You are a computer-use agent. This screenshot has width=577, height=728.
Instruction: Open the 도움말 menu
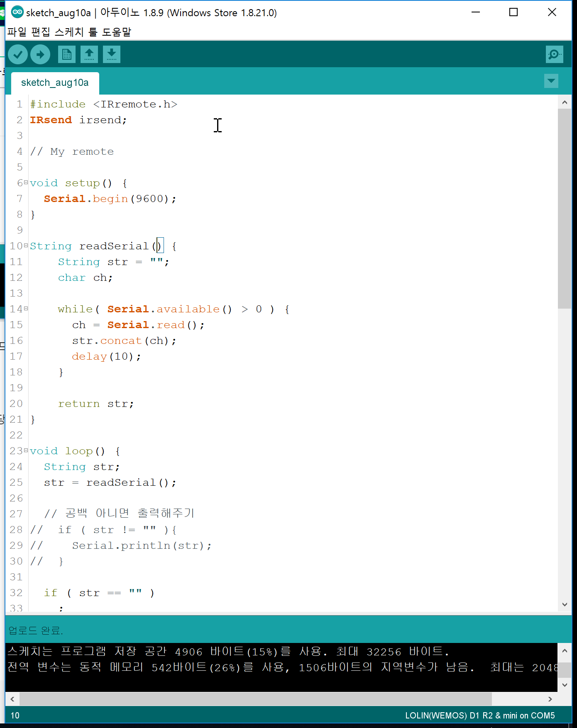(117, 32)
